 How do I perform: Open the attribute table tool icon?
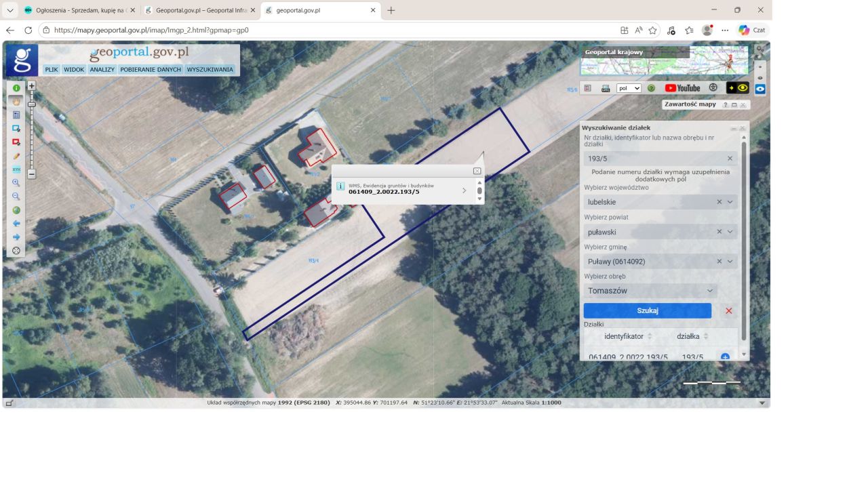(16, 115)
